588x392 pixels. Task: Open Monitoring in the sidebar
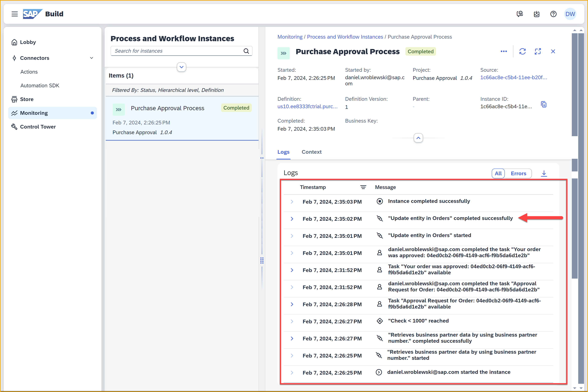coord(53,113)
